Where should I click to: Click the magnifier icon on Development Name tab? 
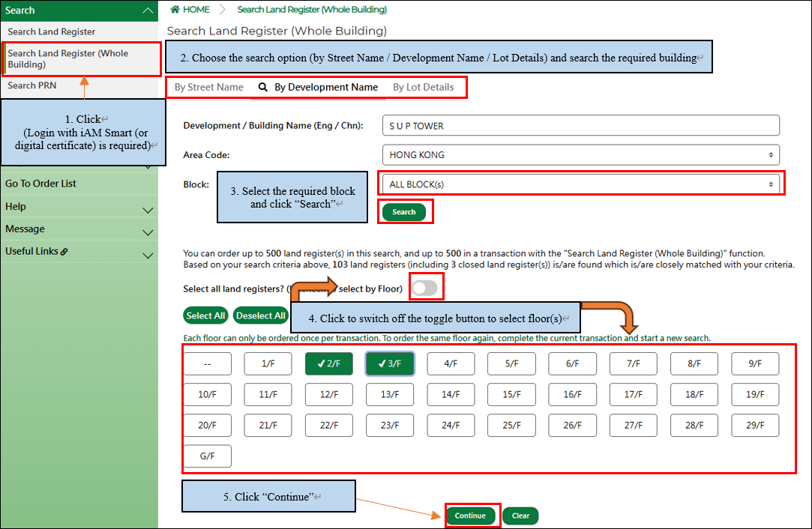click(263, 87)
